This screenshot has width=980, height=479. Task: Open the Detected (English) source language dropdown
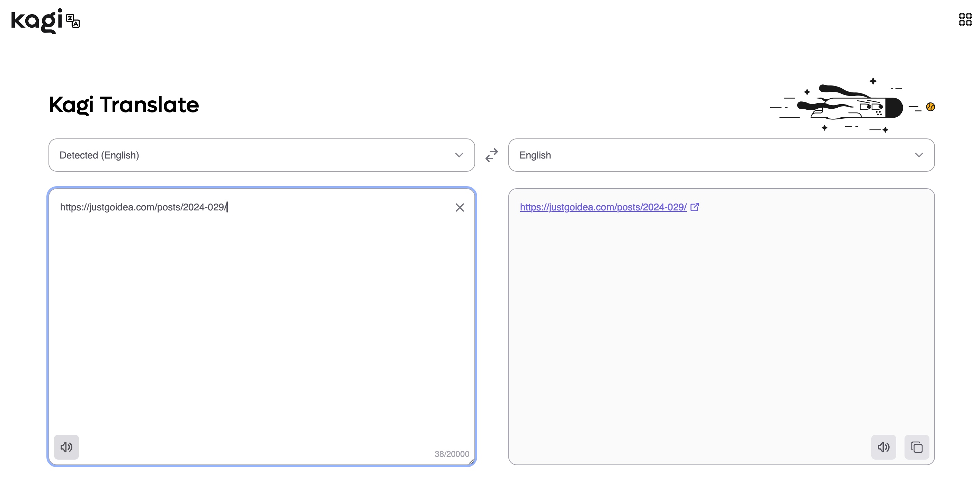point(262,155)
